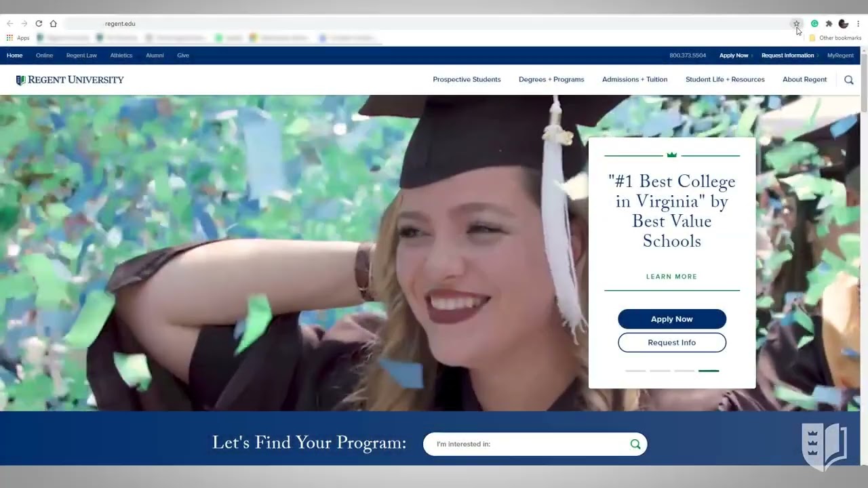Expand the Admissions + Tuition menu

[x=635, y=80]
